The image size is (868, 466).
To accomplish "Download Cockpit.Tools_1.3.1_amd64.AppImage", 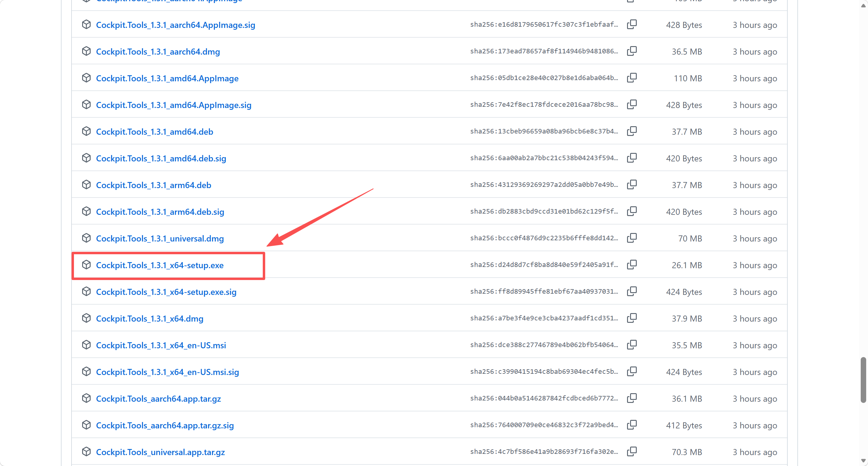I will pos(167,78).
